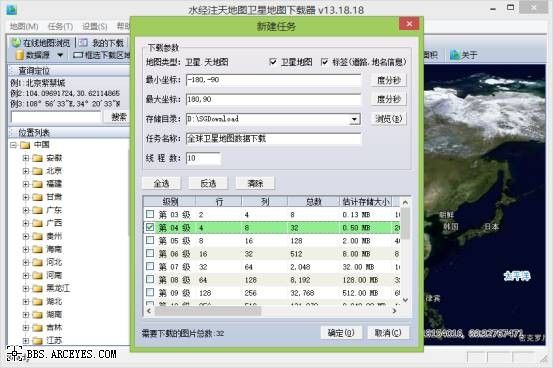Image resolution: width=553 pixels, height=368 pixels.
Task: Click the 最大坐标 input field
Action: pyautogui.click(x=274, y=99)
